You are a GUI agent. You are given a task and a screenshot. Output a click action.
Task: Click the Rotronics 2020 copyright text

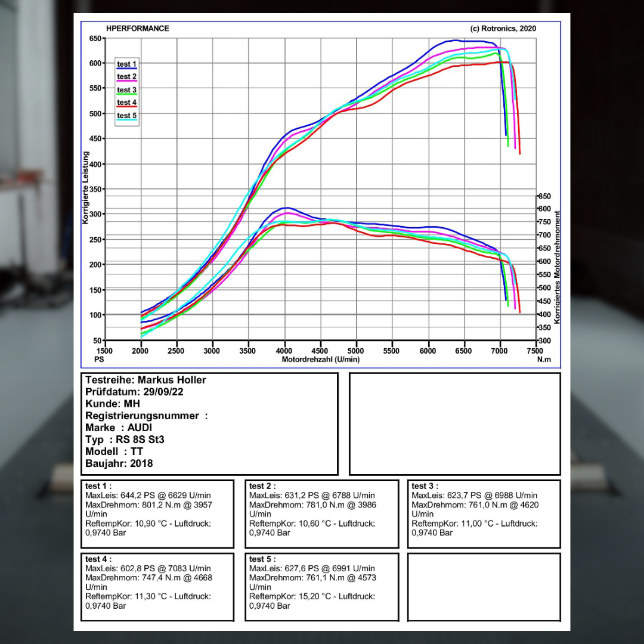pyautogui.click(x=503, y=29)
